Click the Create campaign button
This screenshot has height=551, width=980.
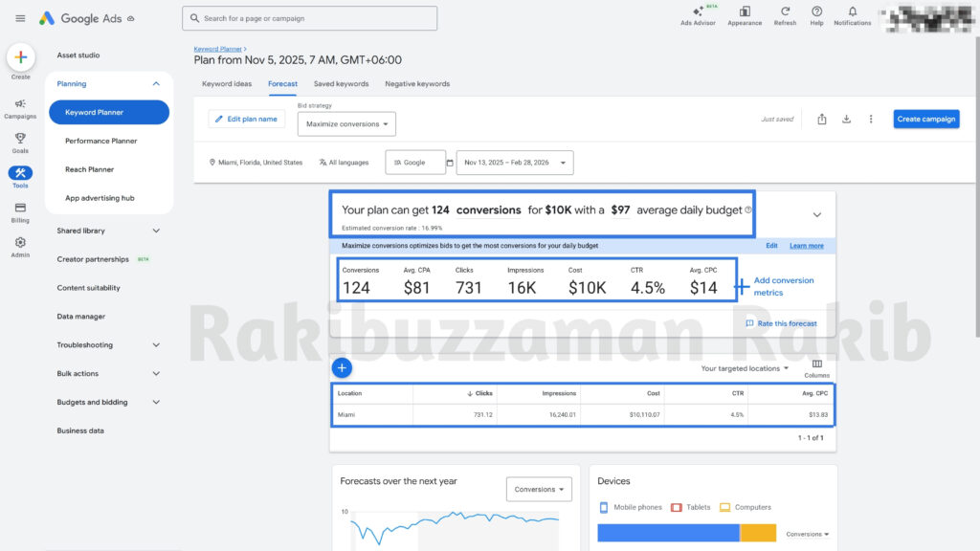pos(924,118)
